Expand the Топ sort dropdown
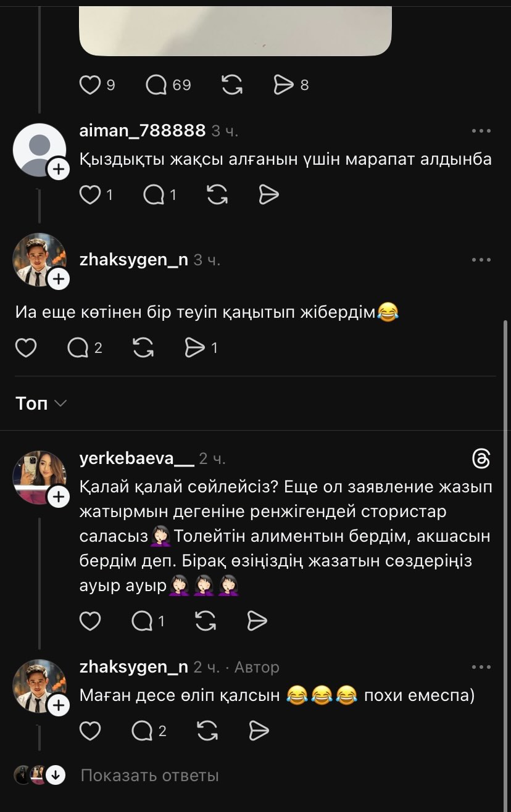Screen dimensions: 511x812 (41, 404)
